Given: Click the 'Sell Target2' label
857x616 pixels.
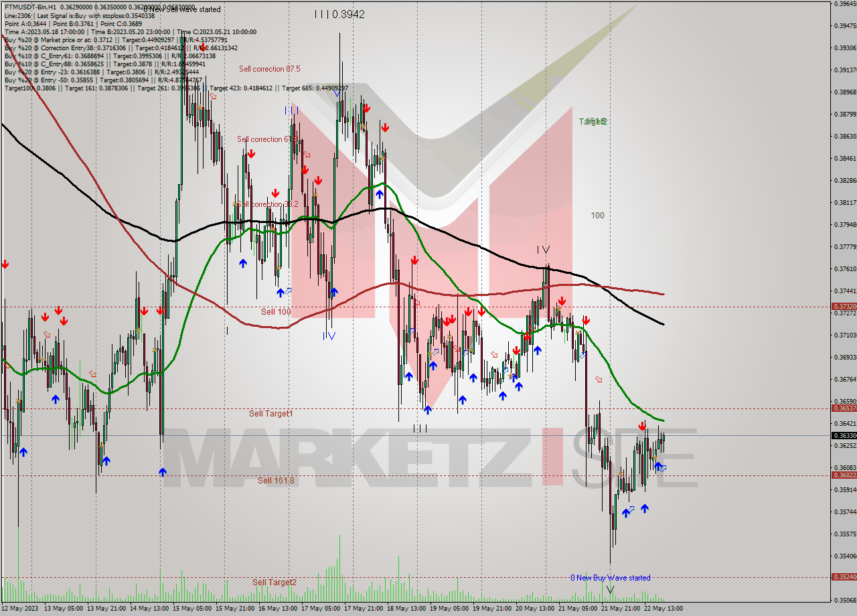Looking at the screenshot, I should click(275, 583).
